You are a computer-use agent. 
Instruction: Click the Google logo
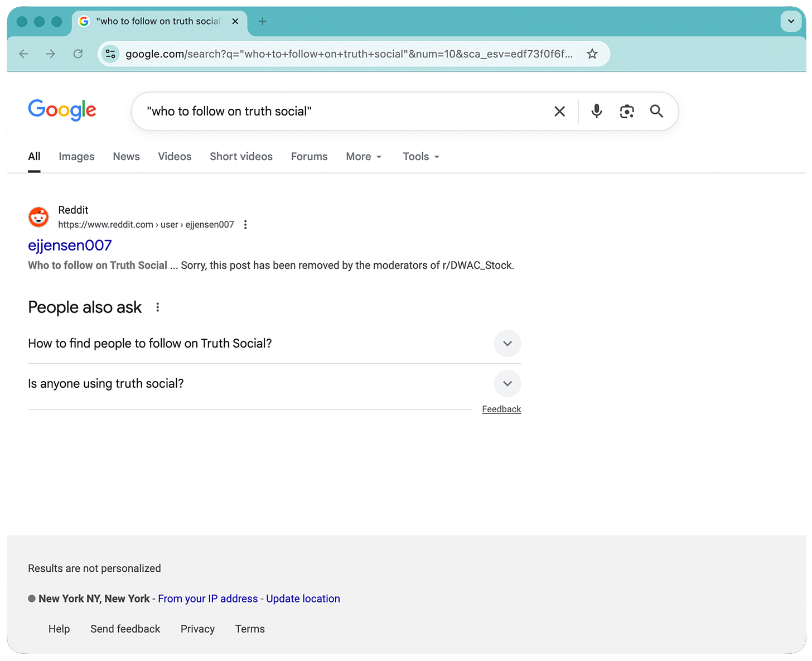[62, 110]
